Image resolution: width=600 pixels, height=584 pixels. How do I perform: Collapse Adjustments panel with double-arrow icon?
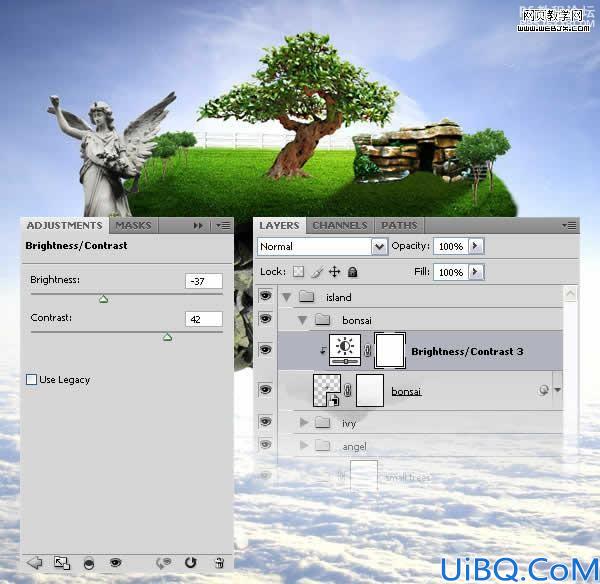[198, 226]
